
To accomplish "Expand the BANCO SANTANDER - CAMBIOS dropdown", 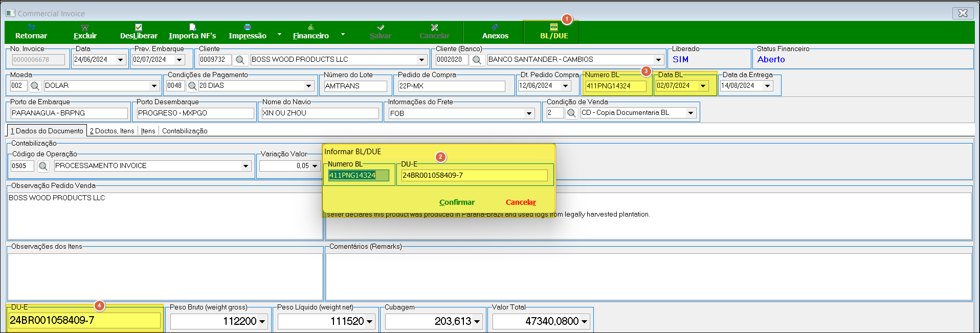I will (659, 60).
